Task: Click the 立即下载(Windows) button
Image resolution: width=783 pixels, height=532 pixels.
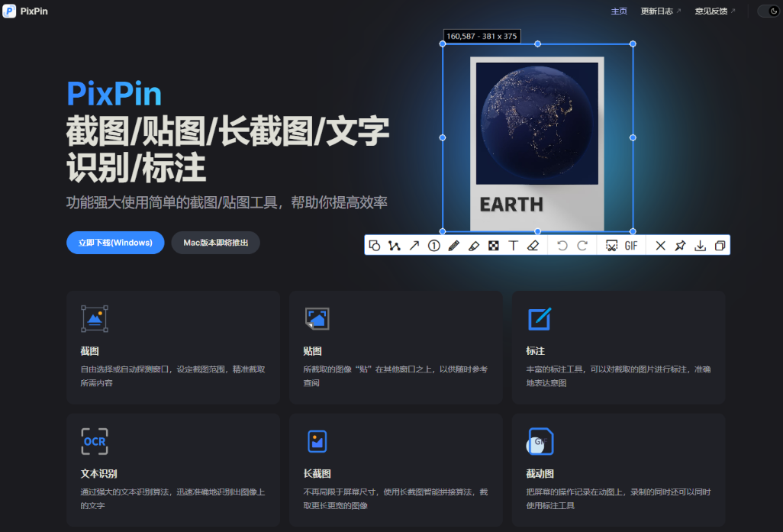Action: [x=115, y=243]
